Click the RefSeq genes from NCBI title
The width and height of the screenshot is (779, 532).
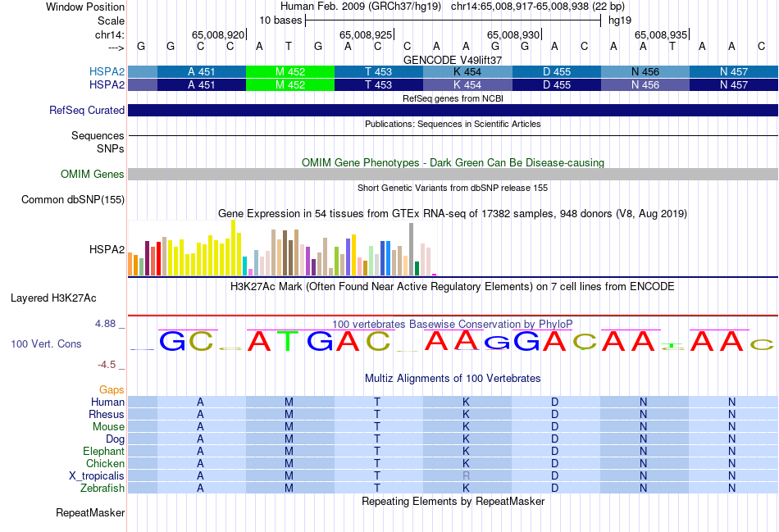click(453, 98)
